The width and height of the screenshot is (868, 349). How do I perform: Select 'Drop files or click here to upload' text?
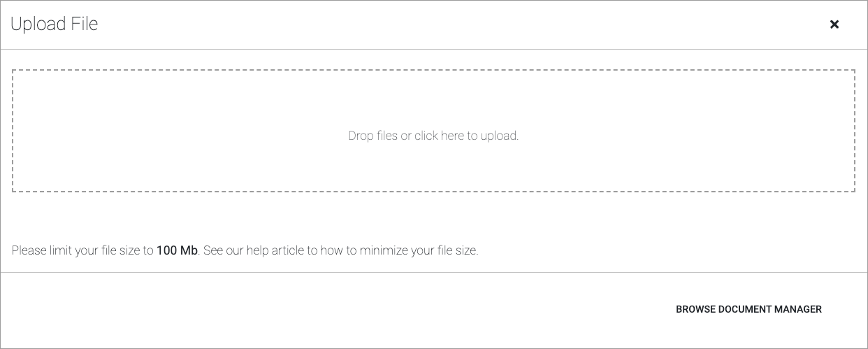click(x=433, y=136)
